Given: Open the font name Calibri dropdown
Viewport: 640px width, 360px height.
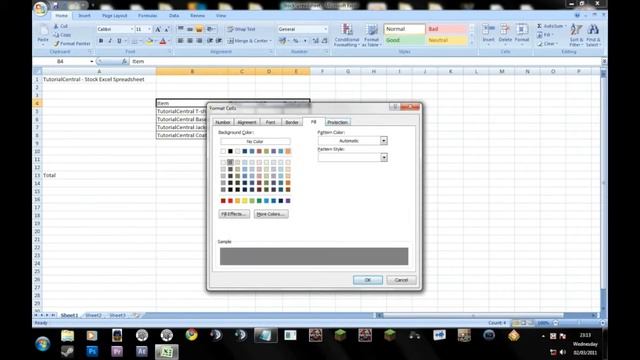Looking at the screenshot, I should (132, 29).
